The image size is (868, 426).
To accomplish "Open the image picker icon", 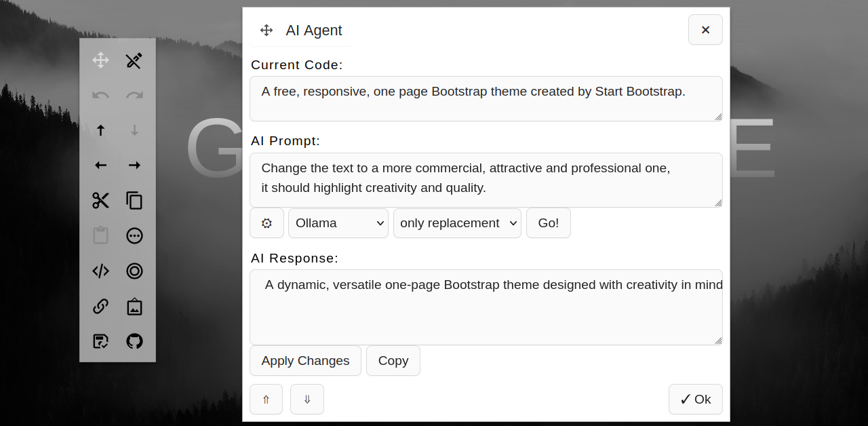I will pos(134,306).
